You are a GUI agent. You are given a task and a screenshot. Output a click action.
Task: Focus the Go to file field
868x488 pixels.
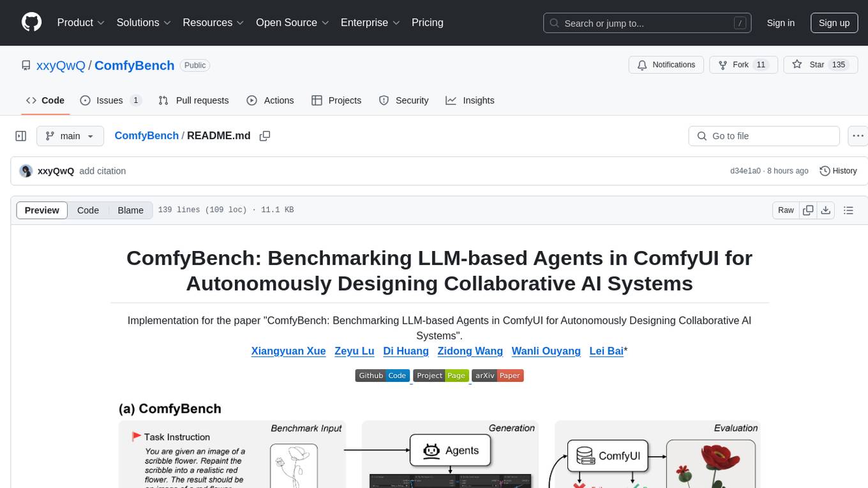click(x=764, y=136)
